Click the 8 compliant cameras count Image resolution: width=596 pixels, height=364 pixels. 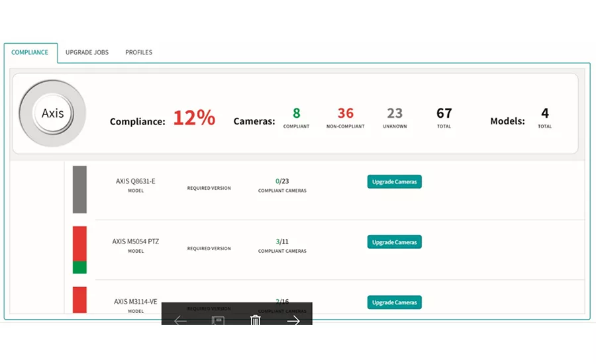point(297,113)
